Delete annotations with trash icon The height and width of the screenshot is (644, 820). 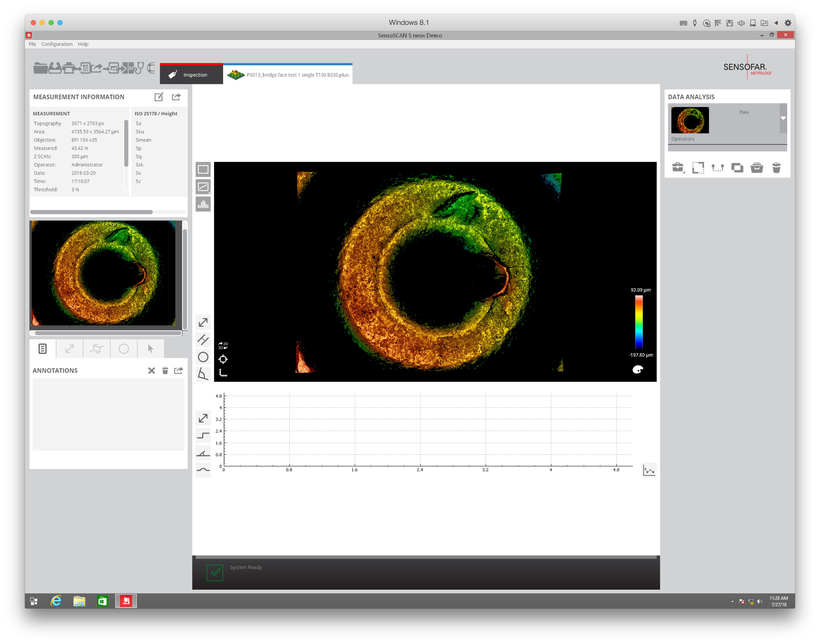tap(165, 371)
